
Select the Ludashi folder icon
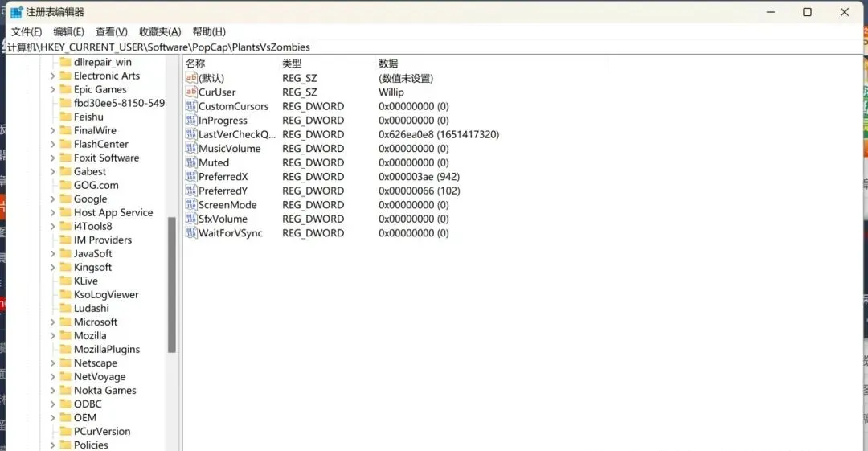(x=65, y=308)
